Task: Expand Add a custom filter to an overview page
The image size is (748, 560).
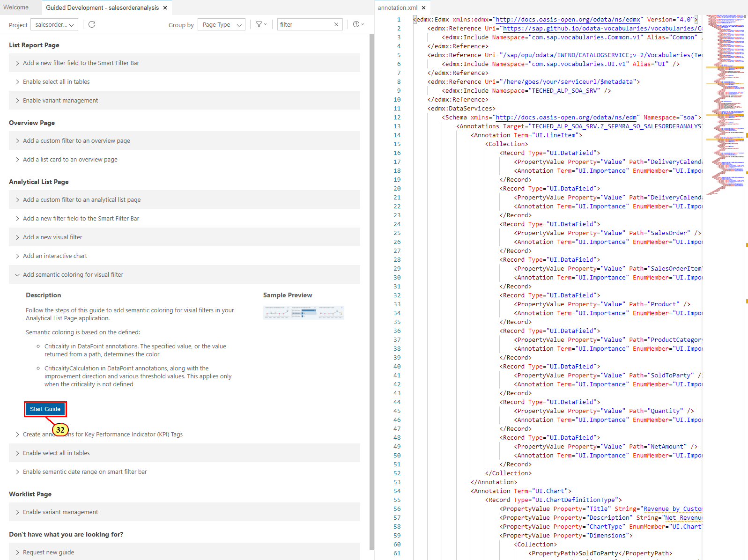Action: 185,140
